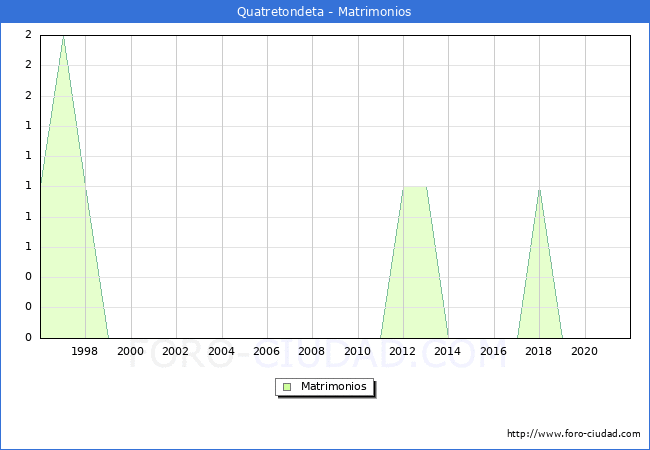Click the 2020 x-axis label
Image resolution: width=650 pixels, height=450 pixels.
pyautogui.click(x=585, y=351)
